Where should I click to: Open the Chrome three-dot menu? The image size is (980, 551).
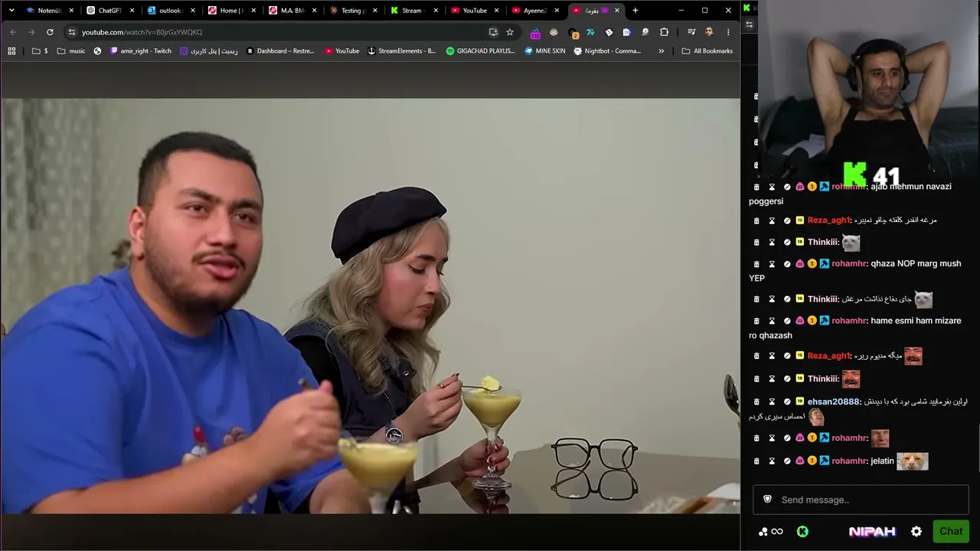(728, 32)
